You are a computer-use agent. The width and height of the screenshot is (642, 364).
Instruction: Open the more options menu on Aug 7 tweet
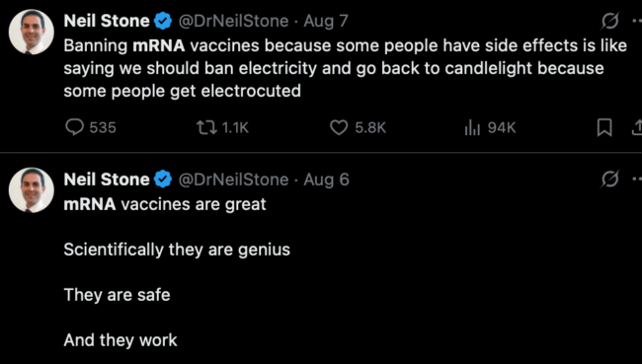click(x=637, y=21)
